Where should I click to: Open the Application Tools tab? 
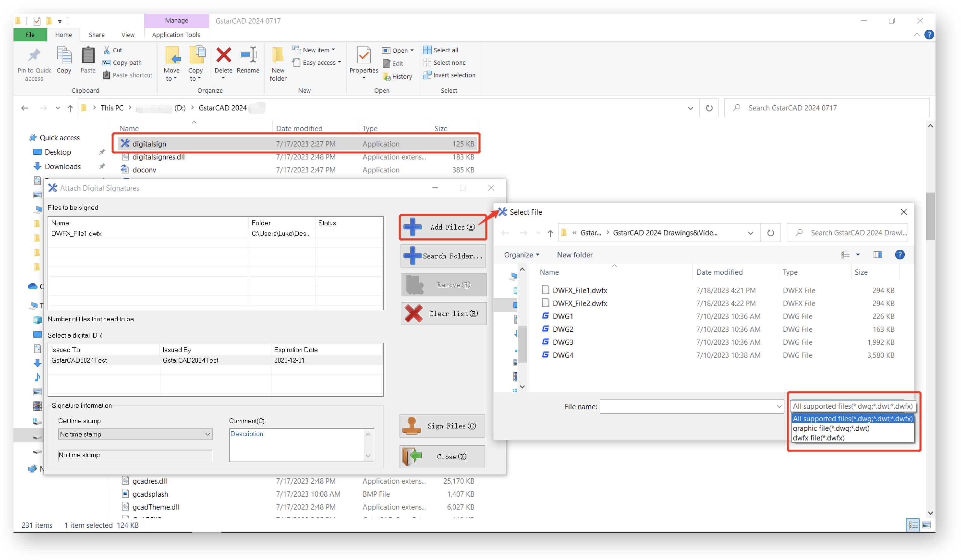click(176, 35)
